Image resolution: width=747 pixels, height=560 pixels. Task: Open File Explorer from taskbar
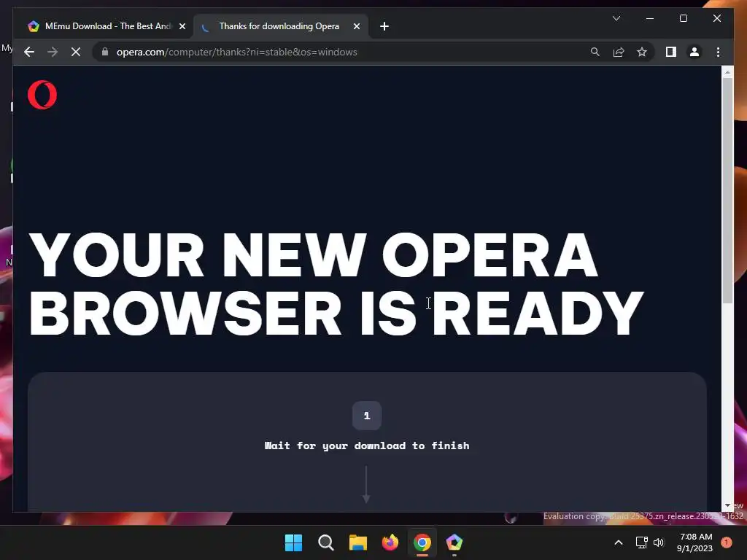click(357, 542)
